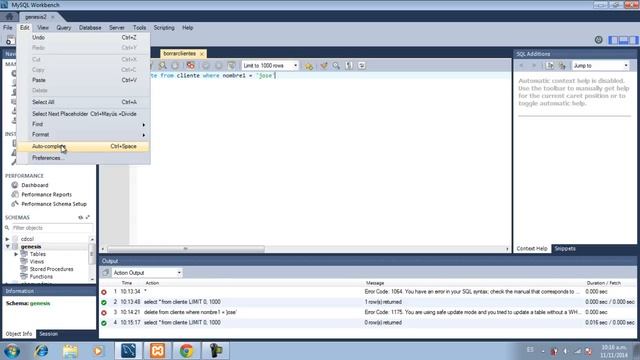Toggle invisible characters display icon

click(349, 65)
